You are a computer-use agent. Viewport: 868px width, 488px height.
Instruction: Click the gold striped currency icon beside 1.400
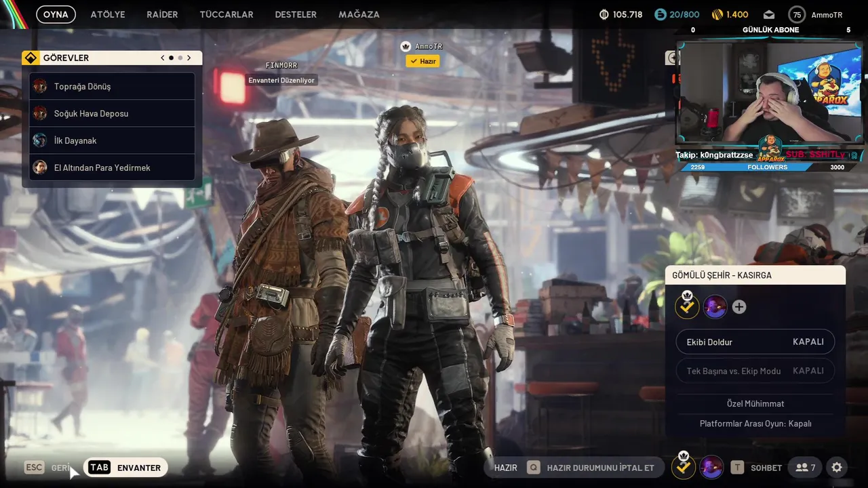click(717, 14)
